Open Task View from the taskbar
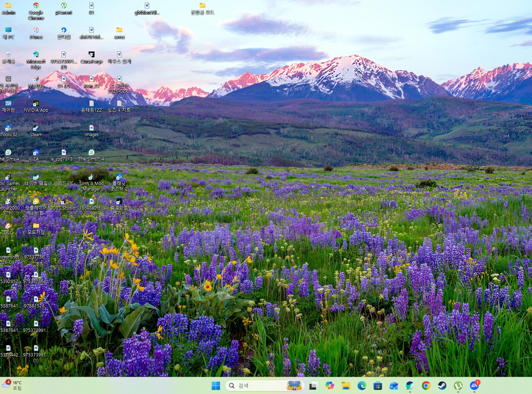This screenshot has width=532, height=394. pos(313,386)
